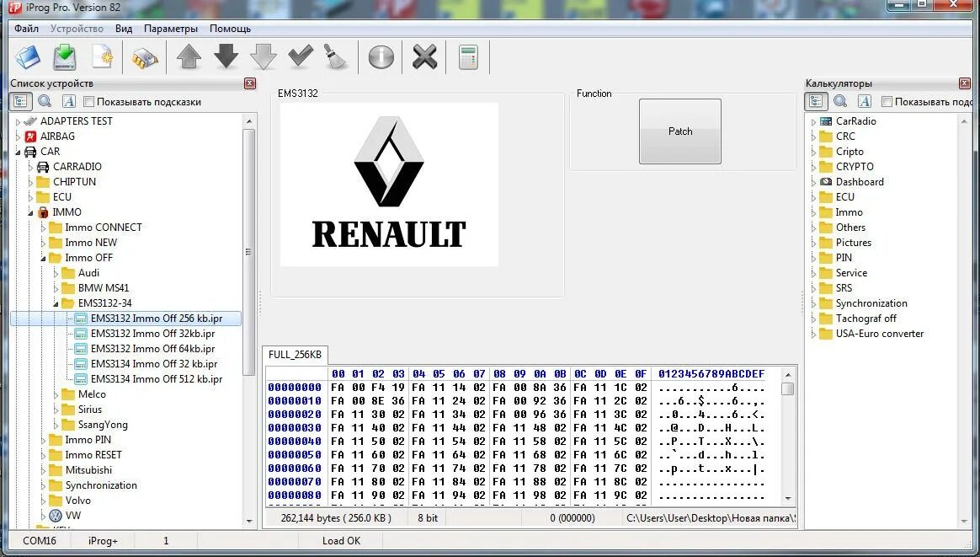Close the calculators panel

965,83
